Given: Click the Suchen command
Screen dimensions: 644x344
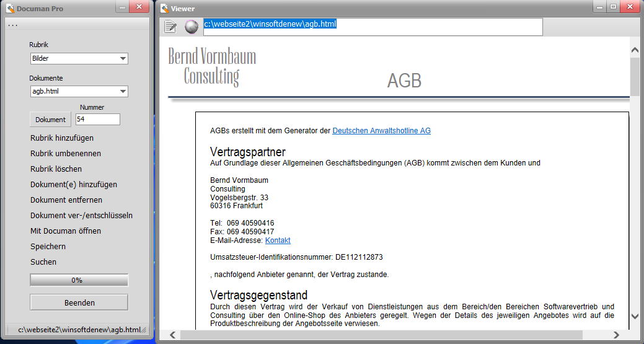Looking at the screenshot, I should pyautogui.click(x=43, y=262).
